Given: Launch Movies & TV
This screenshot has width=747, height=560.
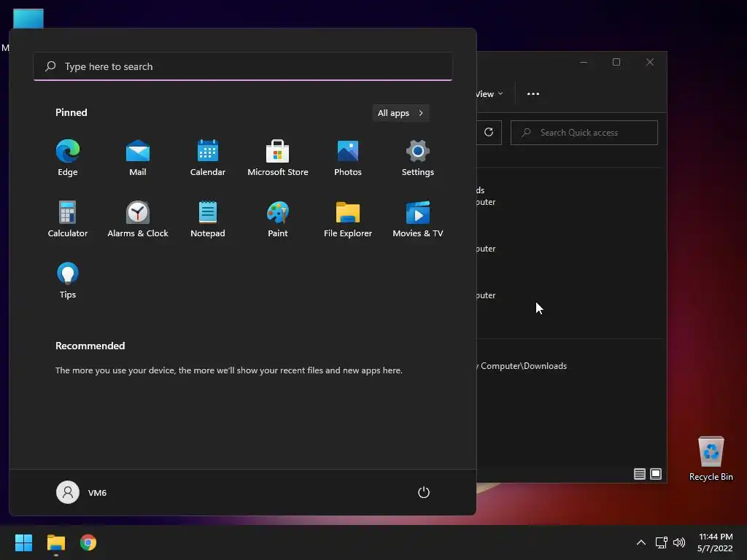Looking at the screenshot, I should [418, 219].
